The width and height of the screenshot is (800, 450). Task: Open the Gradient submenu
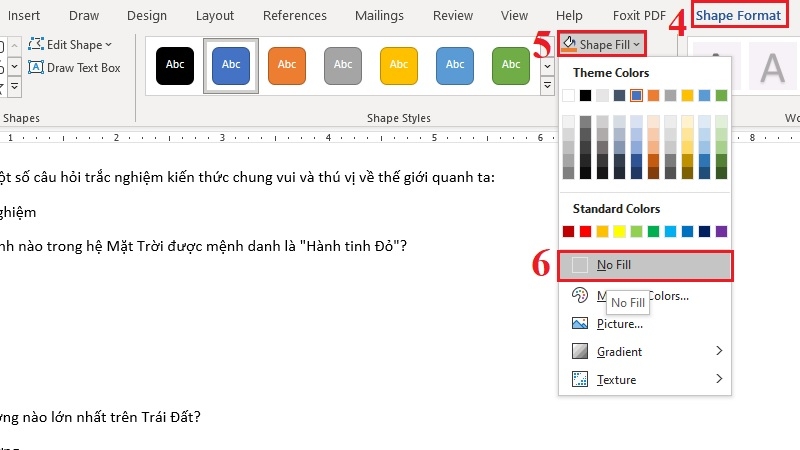[x=645, y=352]
